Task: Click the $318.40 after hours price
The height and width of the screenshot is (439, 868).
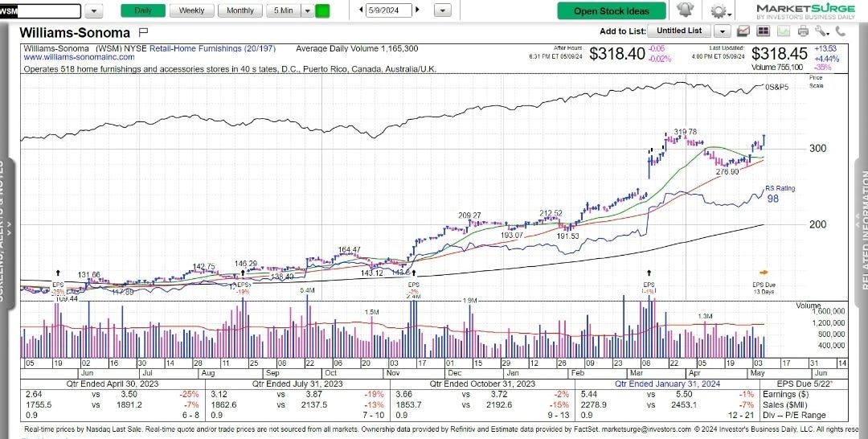Action: coord(617,54)
